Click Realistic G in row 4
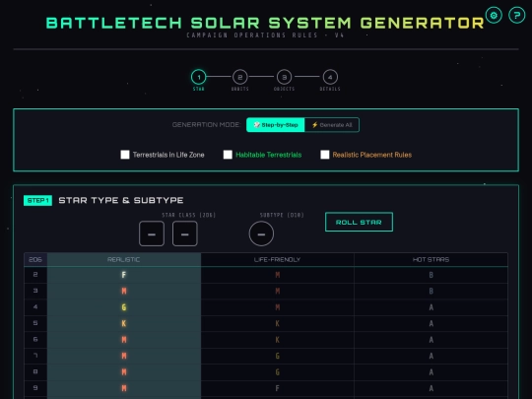532x399 pixels. (x=124, y=307)
